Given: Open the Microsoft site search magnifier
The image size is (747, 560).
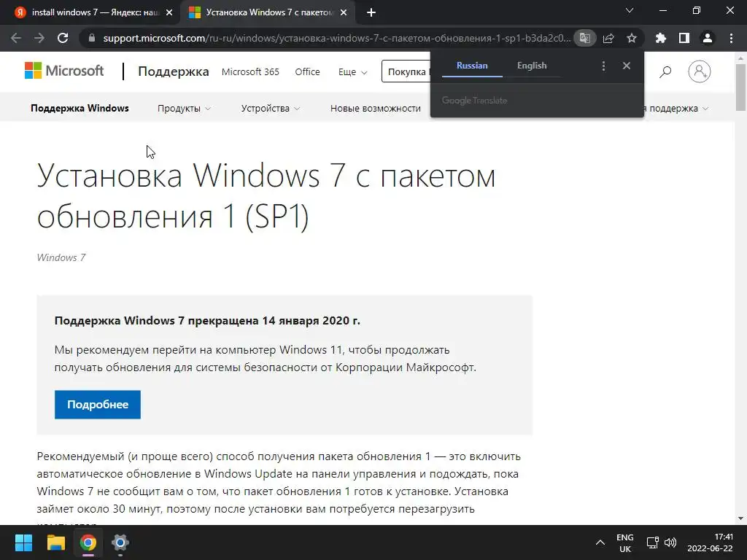Looking at the screenshot, I should pyautogui.click(x=665, y=72).
